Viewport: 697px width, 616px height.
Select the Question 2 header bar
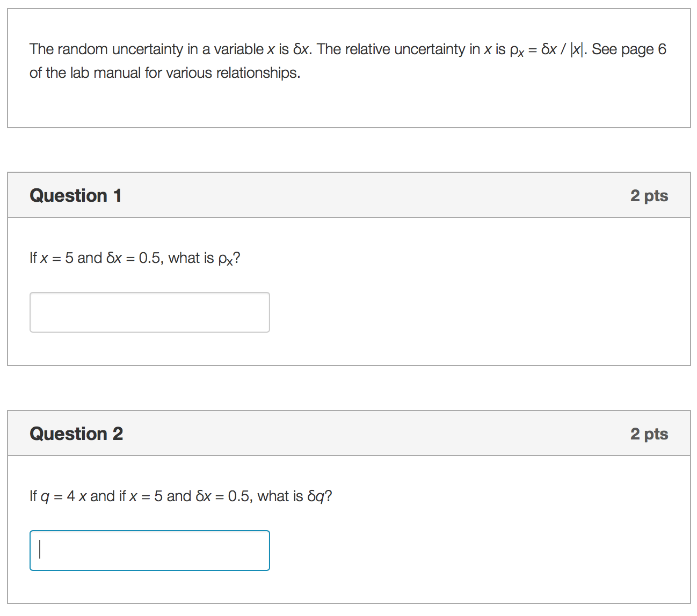coord(348,433)
